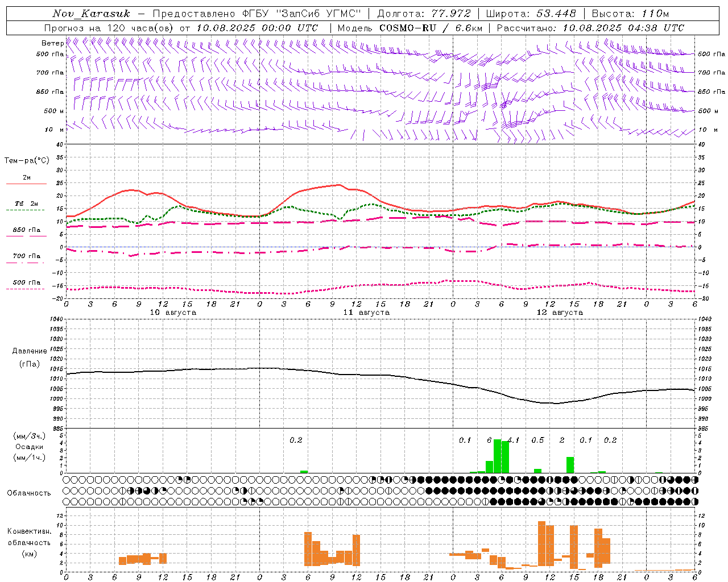Click the 'Рассчитано: 10.08.2025 04:38 UTC' timestamp
728x582 pixels.
click(x=590, y=28)
